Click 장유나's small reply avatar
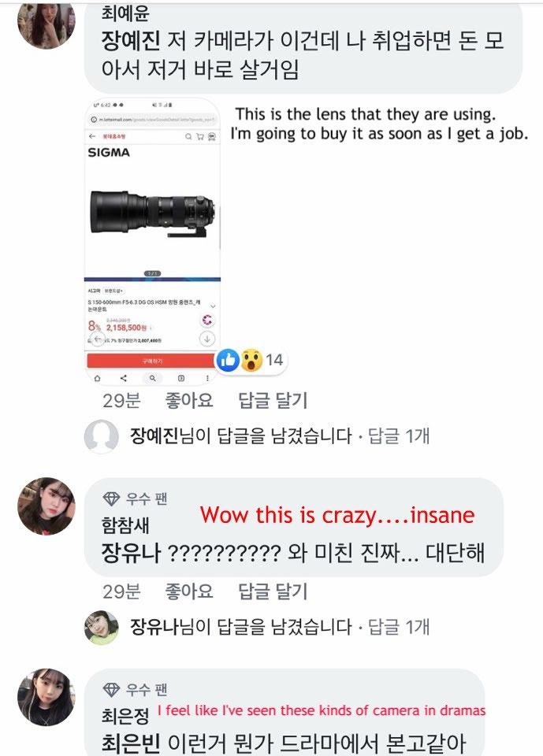The width and height of the screenshot is (543, 756). tap(102, 628)
